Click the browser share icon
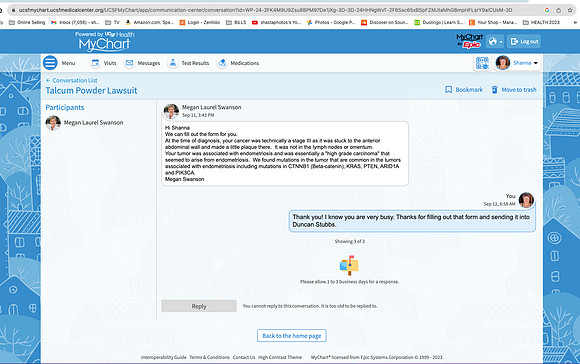 [558, 10]
